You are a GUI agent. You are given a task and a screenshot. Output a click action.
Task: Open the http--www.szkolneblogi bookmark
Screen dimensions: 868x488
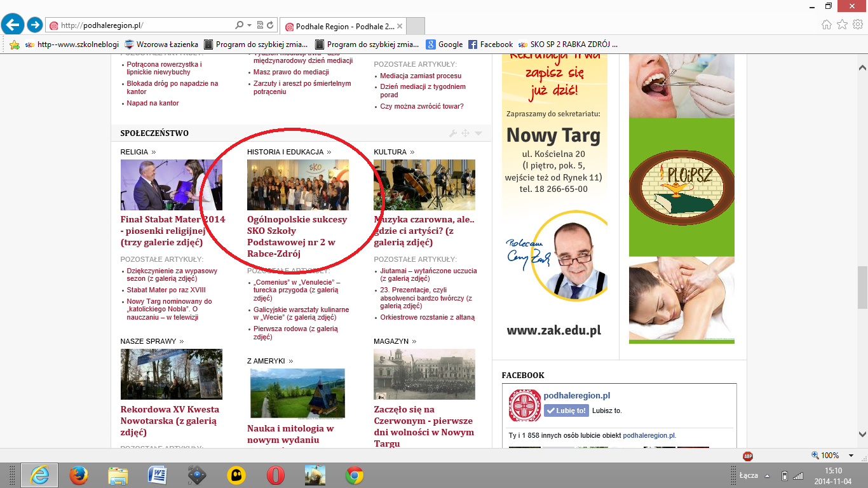pos(72,44)
